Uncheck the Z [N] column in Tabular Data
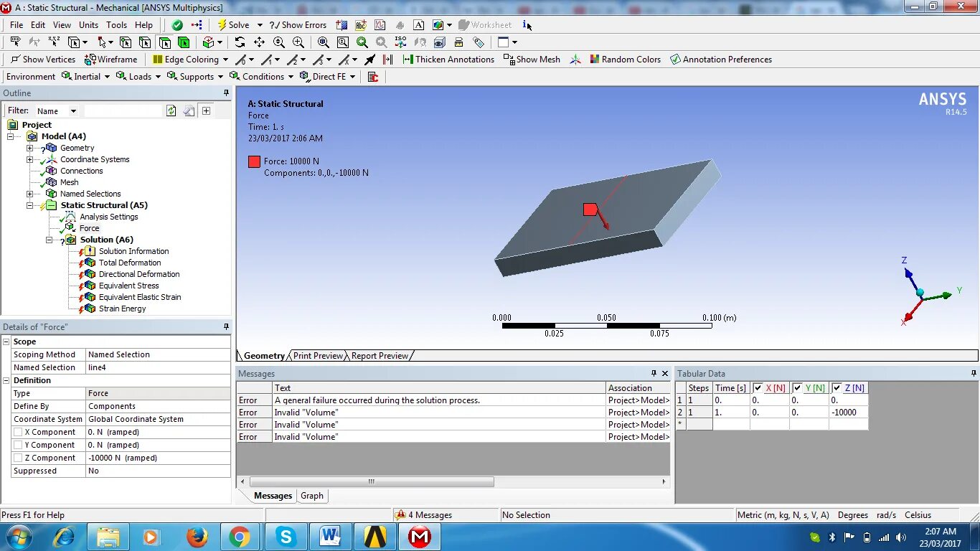980x551 pixels. pyautogui.click(x=837, y=387)
